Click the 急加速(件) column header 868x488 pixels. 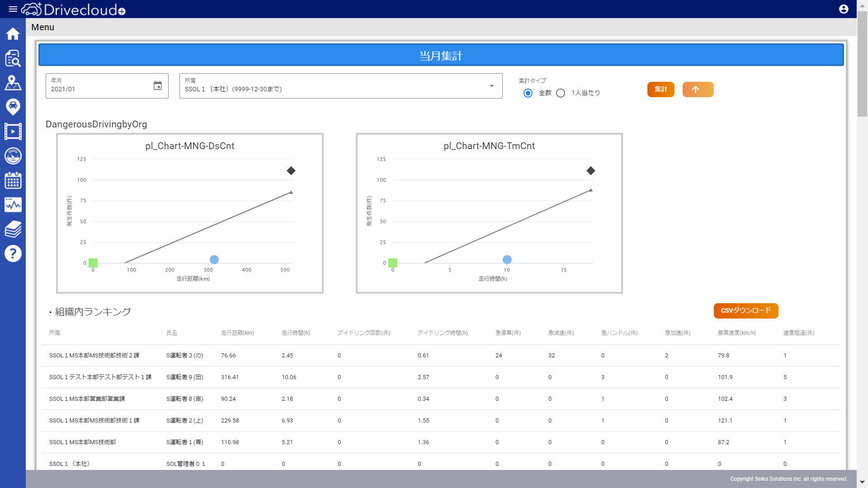[678, 333]
